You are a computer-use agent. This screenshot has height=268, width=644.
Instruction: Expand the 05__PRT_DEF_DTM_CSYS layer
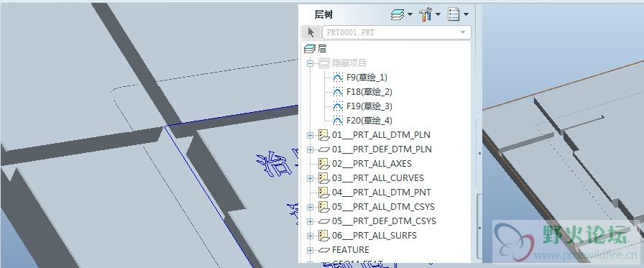click(310, 221)
